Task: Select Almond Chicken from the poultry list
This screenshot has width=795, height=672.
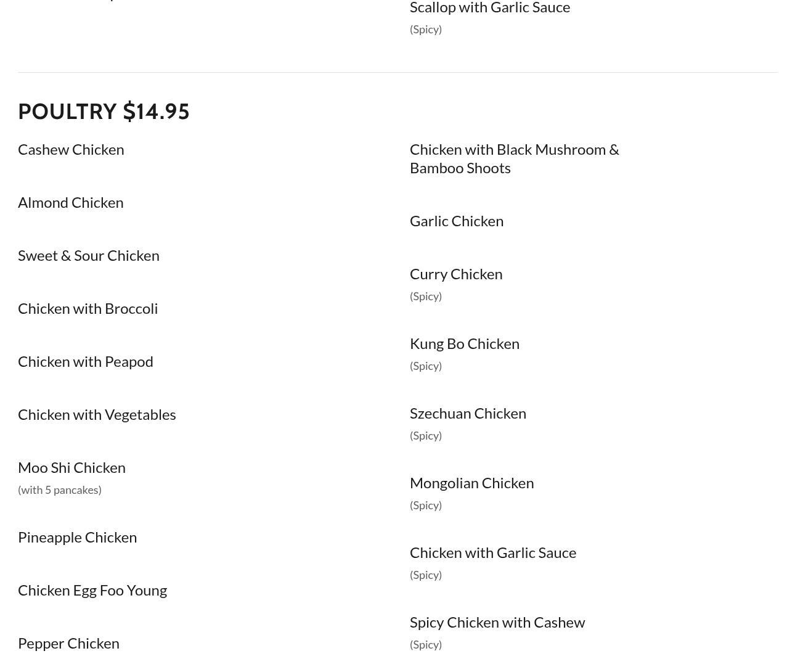Action: (x=71, y=203)
